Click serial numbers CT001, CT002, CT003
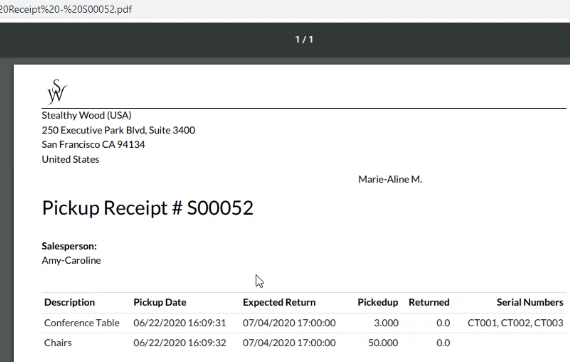570x362 pixels. coord(515,323)
